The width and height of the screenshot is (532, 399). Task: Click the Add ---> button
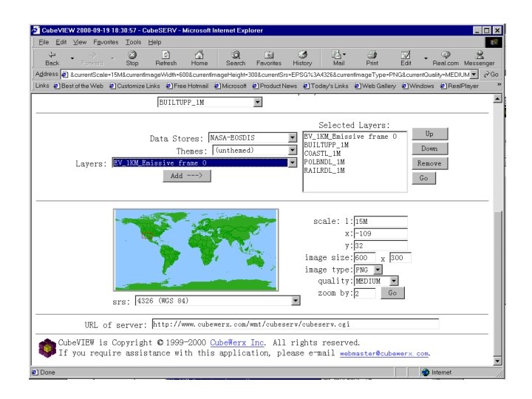[x=187, y=176]
